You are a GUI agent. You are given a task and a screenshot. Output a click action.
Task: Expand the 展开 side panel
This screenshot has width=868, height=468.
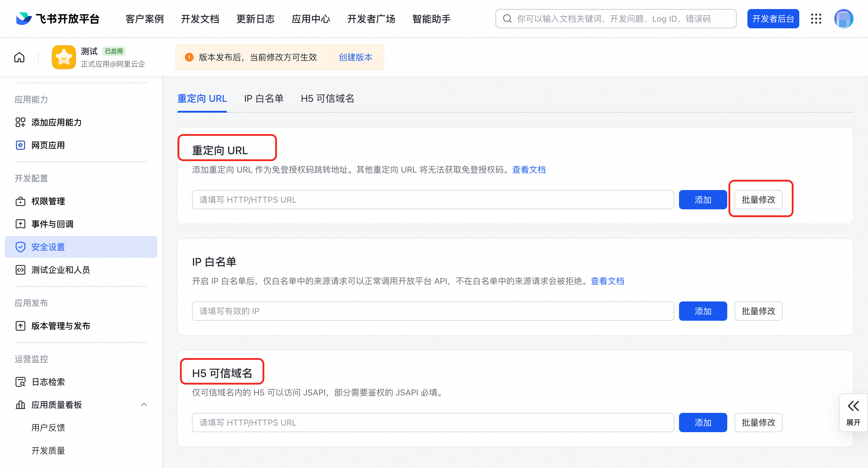pyautogui.click(x=853, y=412)
